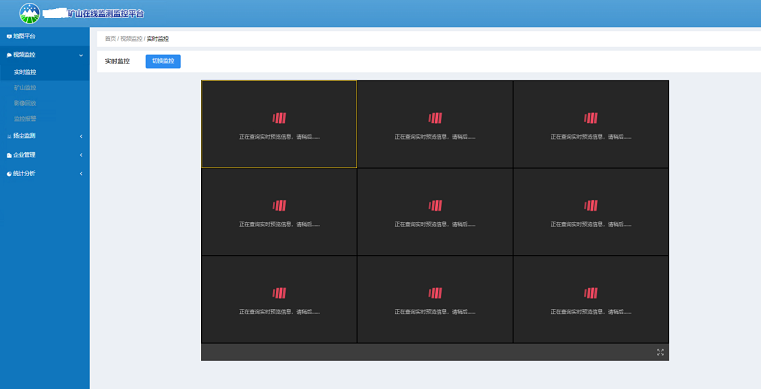Viewport: 761px width, 389px height.
Task: Click the 企业管理 document icon
Action: tap(9, 155)
